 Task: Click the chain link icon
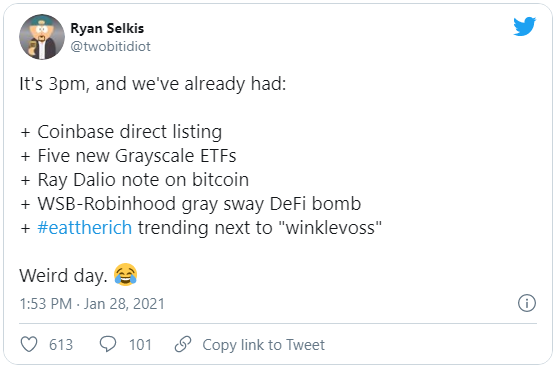tap(183, 344)
